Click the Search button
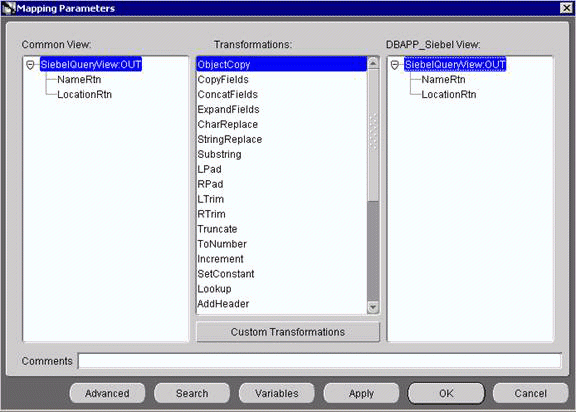Screen dimensions: 576x412 click(192, 393)
